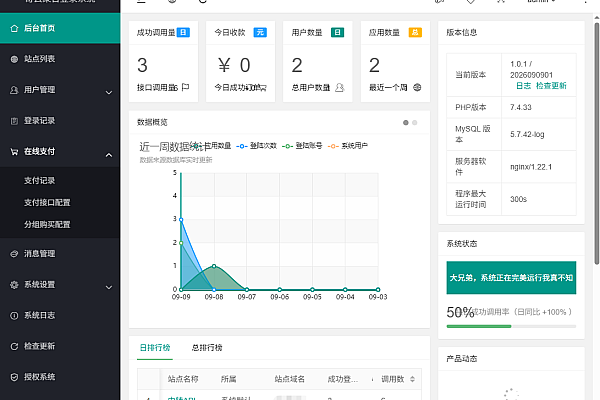The image size is (600, 400).
Task: Sort the table by 调用数 column arrows
Action: 412,379
